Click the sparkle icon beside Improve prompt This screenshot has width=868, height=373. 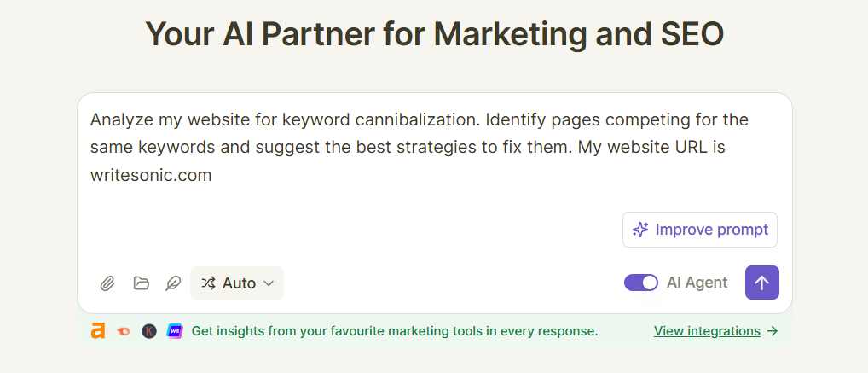(640, 230)
